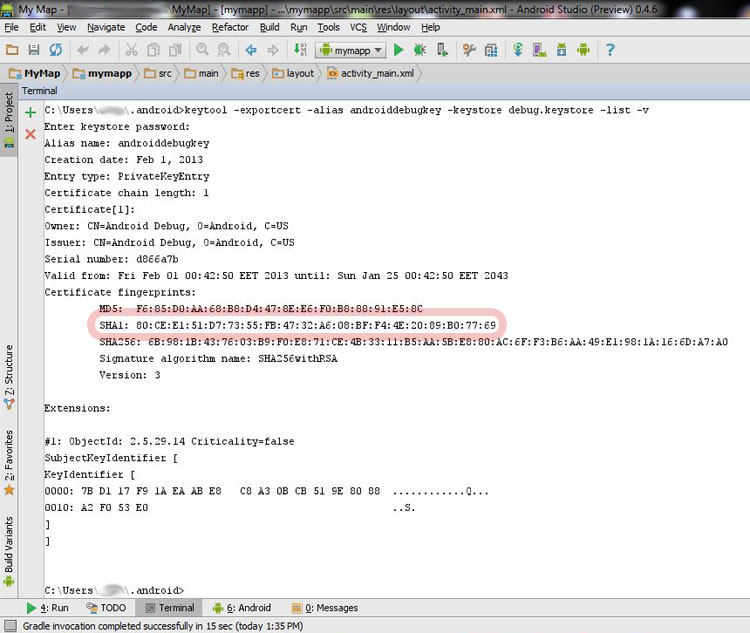Click the Gradle invocation completed status message
Viewport: 750px width, 633px height.
pos(163,626)
